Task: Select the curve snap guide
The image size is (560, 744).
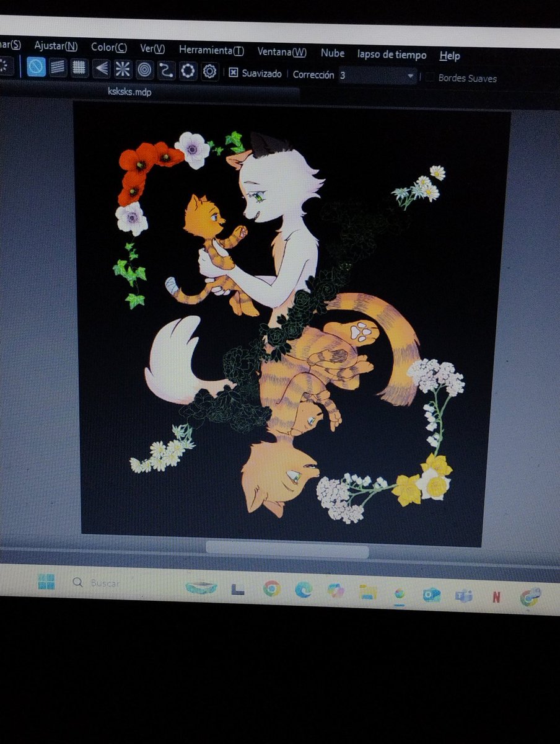Action: 166,70
